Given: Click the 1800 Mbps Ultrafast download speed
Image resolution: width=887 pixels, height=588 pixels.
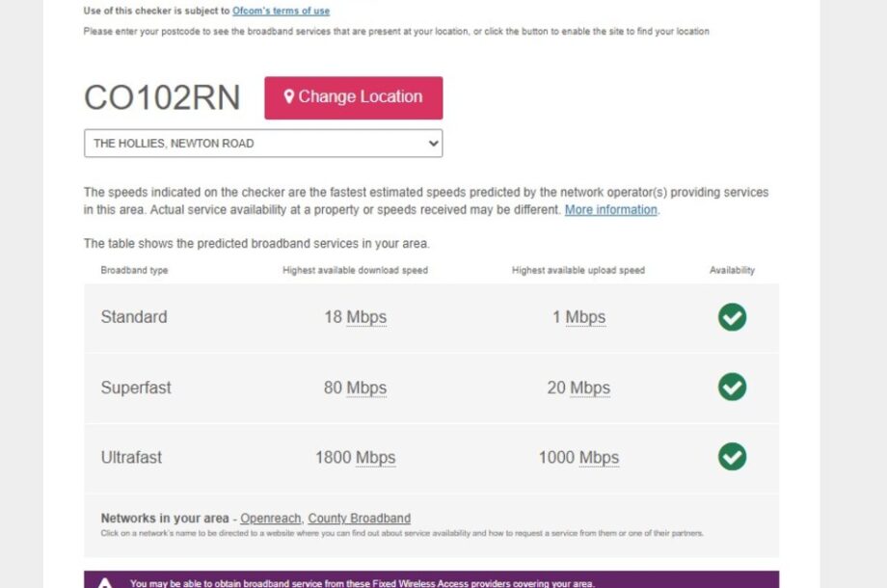Looking at the screenshot, I should click(x=355, y=458).
